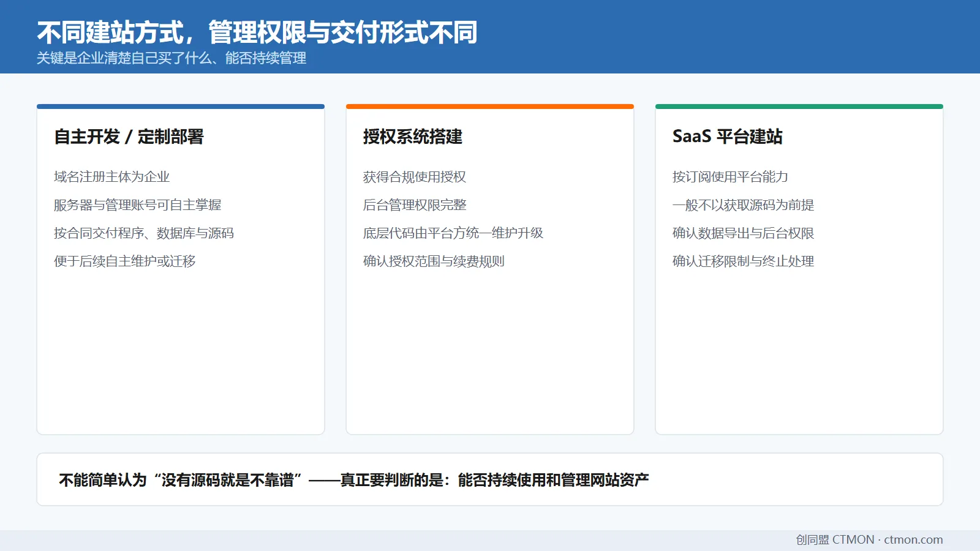Click the line 确认授权范围与续费规则
The height and width of the screenshot is (551, 980).
(434, 261)
